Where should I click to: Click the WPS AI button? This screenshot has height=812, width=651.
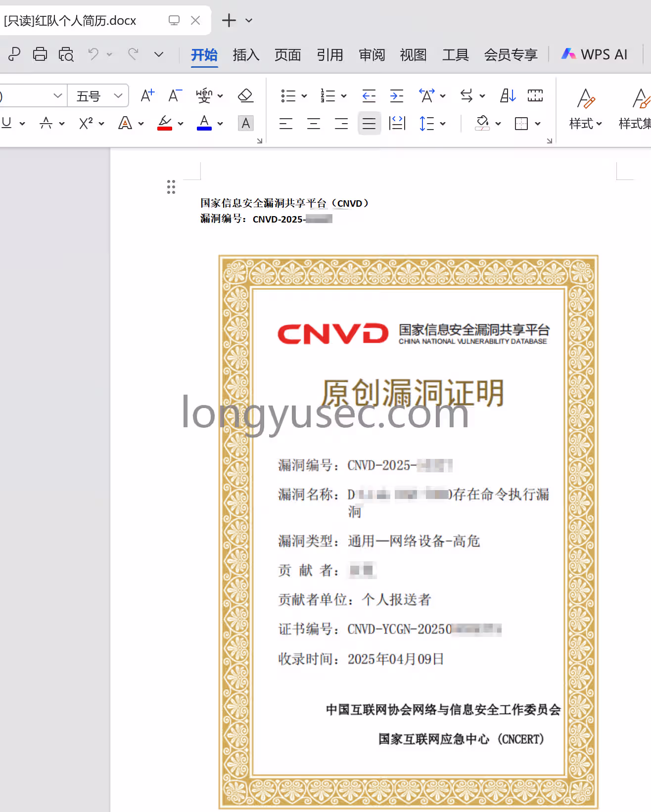pyautogui.click(x=595, y=54)
